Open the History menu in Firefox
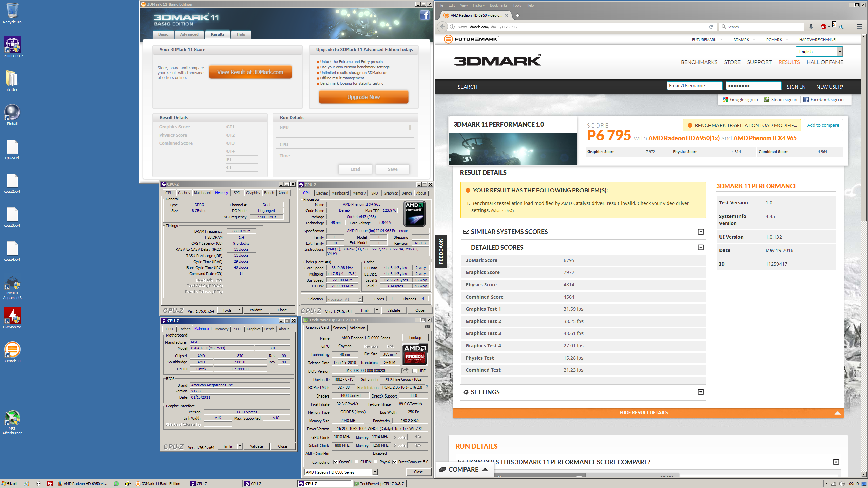The image size is (868, 488). point(478,5)
